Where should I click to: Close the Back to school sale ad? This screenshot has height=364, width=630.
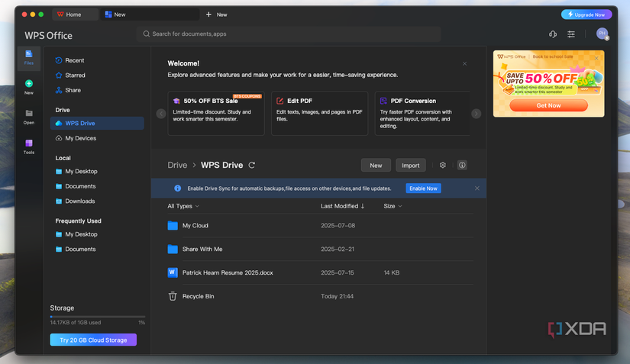pyautogui.click(x=596, y=58)
